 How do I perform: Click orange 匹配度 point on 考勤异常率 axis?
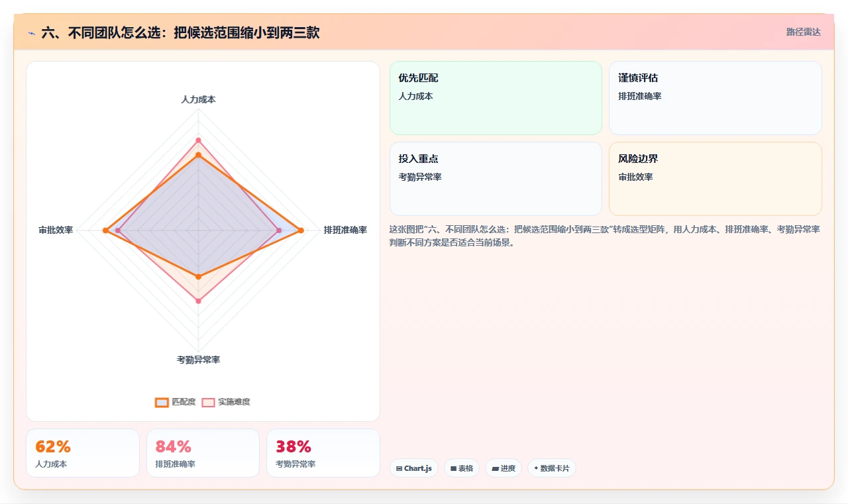tap(198, 276)
